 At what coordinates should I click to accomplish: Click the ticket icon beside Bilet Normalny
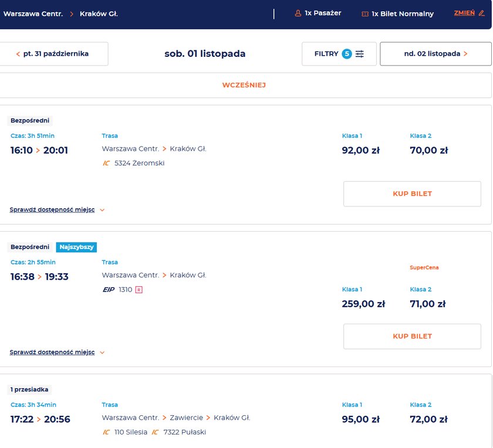tap(365, 13)
